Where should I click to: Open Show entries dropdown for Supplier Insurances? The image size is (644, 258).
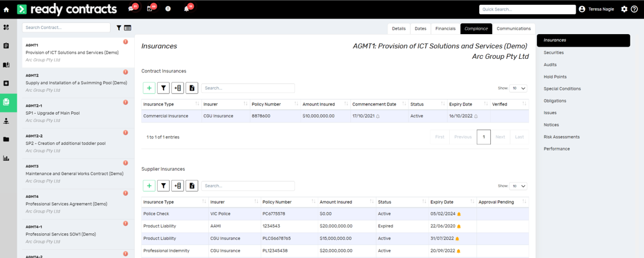pyautogui.click(x=519, y=186)
